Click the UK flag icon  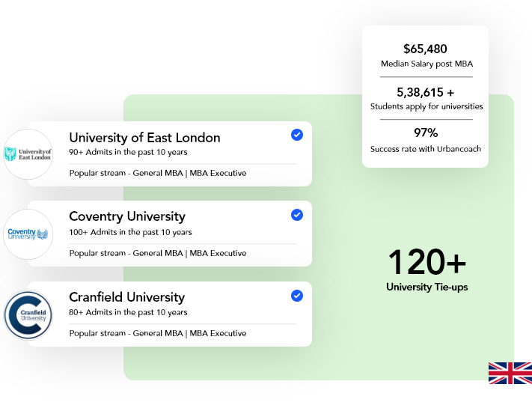pyautogui.click(x=510, y=373)
